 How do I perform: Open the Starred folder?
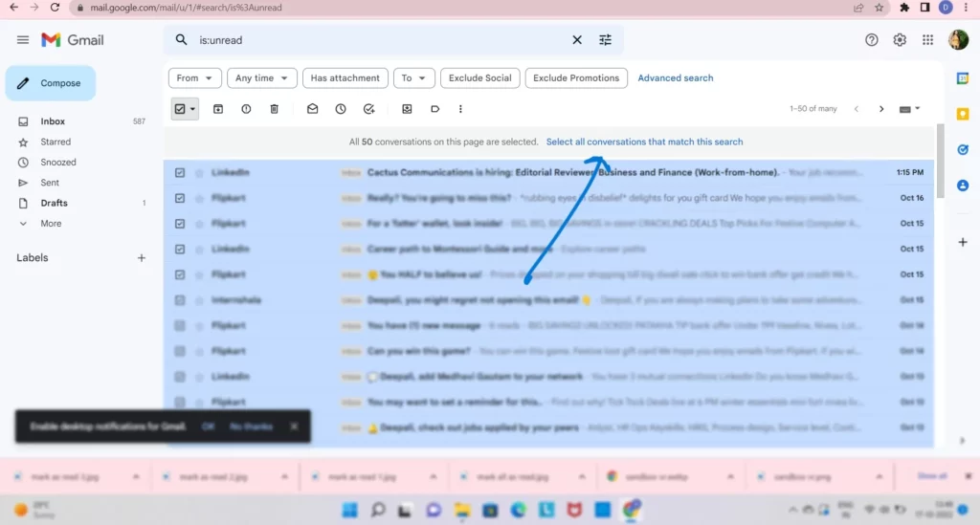[56, 142]
